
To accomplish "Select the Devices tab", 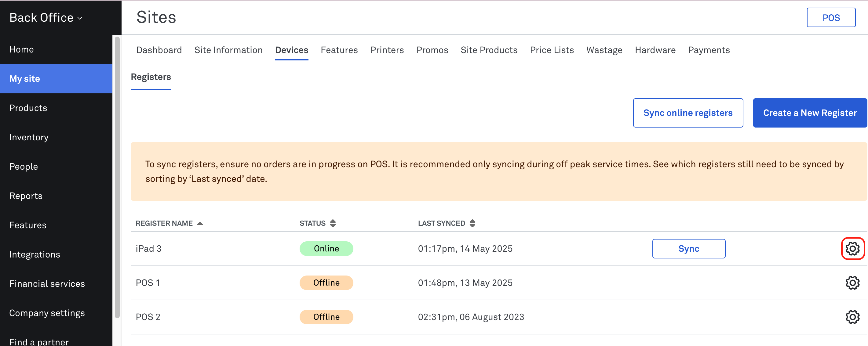I will tap(291, 50).
